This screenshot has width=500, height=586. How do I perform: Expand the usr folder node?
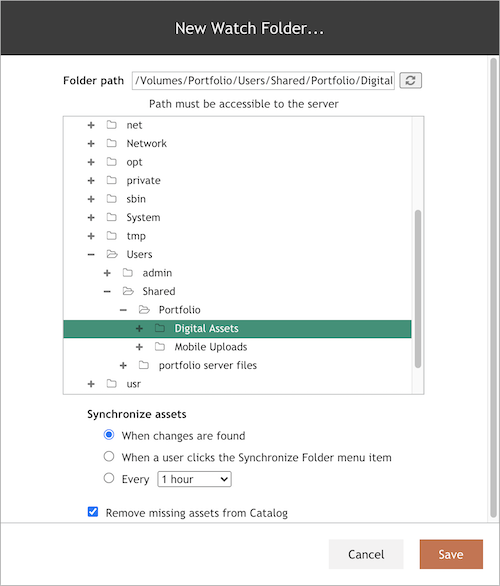click(x=91, y=384)
